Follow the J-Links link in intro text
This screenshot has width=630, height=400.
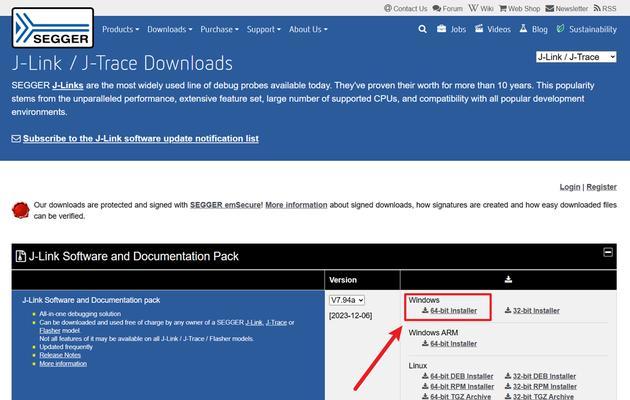pos(68,85)
